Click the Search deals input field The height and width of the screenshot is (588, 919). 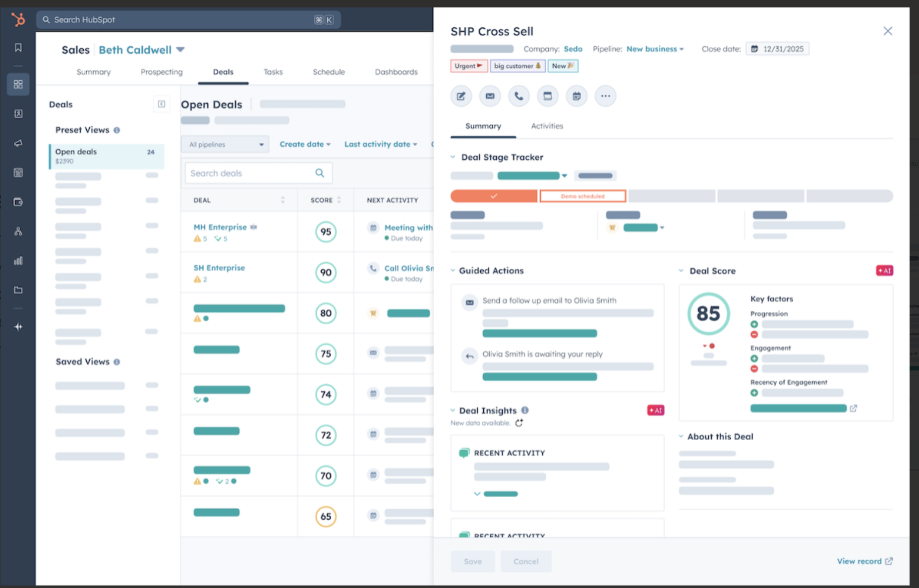(250, 173)
